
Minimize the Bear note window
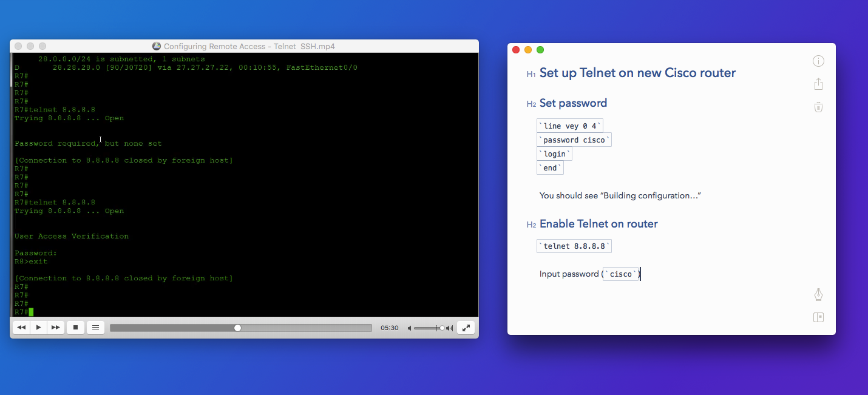pyautogui.click(x=528, y=50)
